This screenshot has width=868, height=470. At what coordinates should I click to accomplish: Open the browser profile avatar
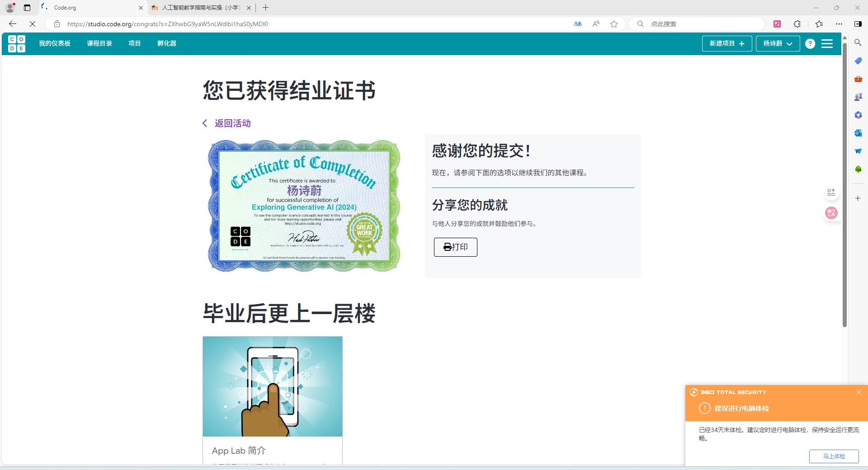click(10, 8)
